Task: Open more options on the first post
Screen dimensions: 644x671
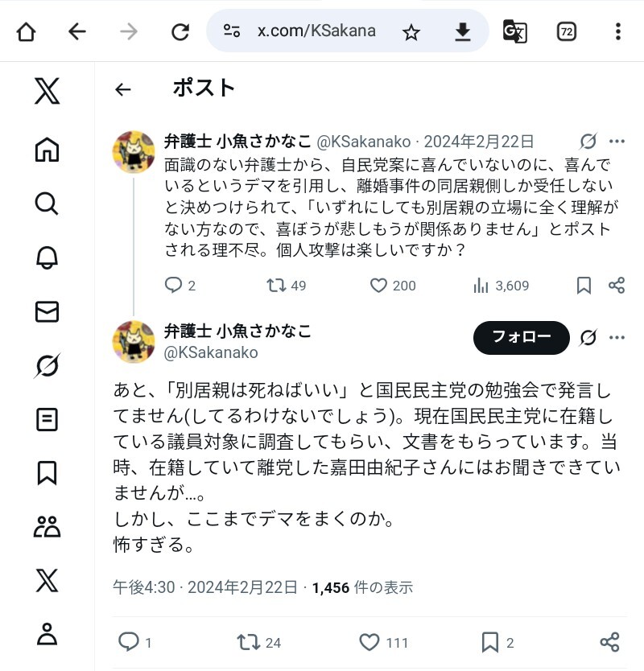Action: pos(617,142)
